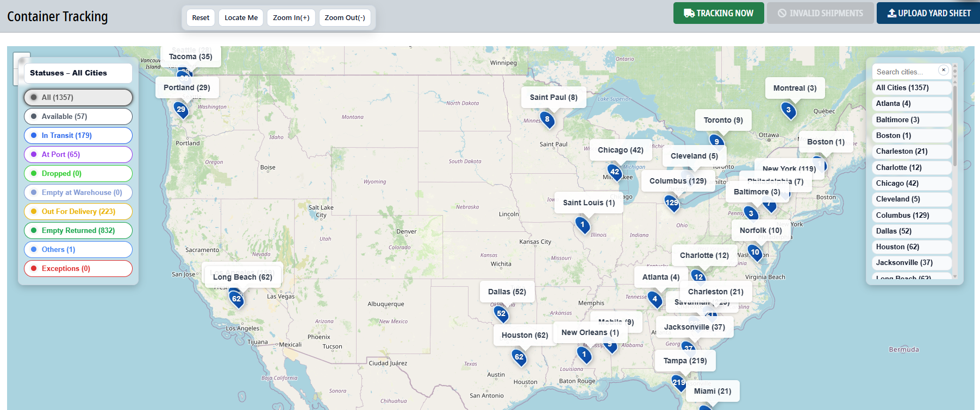Click in the Search cities field
980x410 pixels.
905,72
